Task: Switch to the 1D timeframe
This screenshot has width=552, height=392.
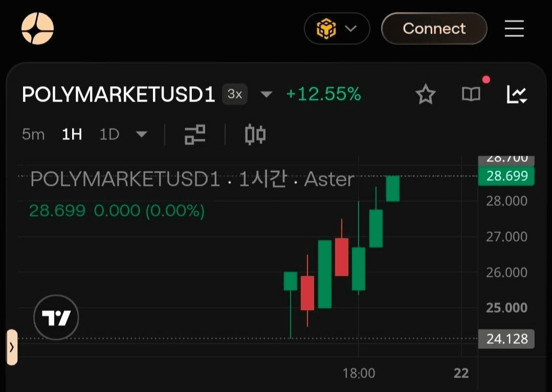Action: [x=109, y=134]
